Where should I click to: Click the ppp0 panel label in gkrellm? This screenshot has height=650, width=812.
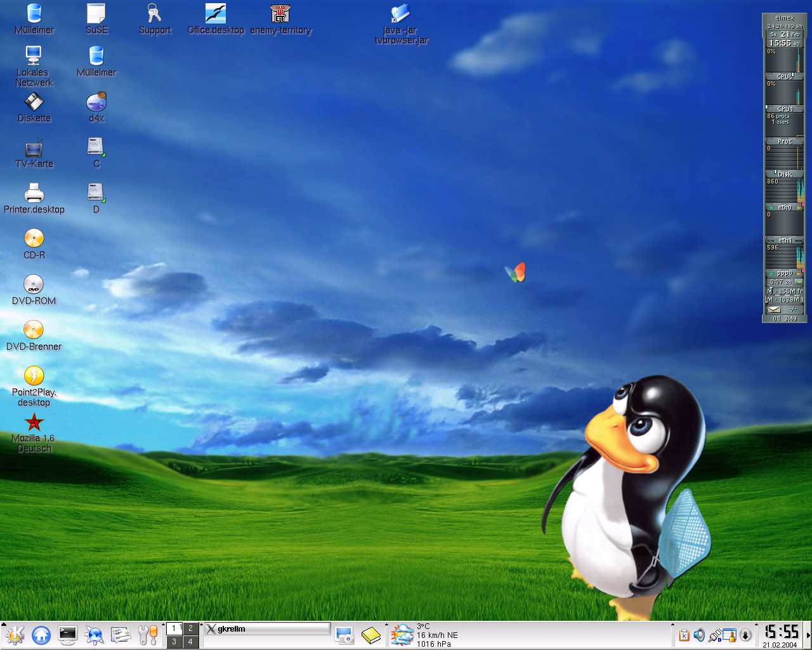[x=785, y=273]
